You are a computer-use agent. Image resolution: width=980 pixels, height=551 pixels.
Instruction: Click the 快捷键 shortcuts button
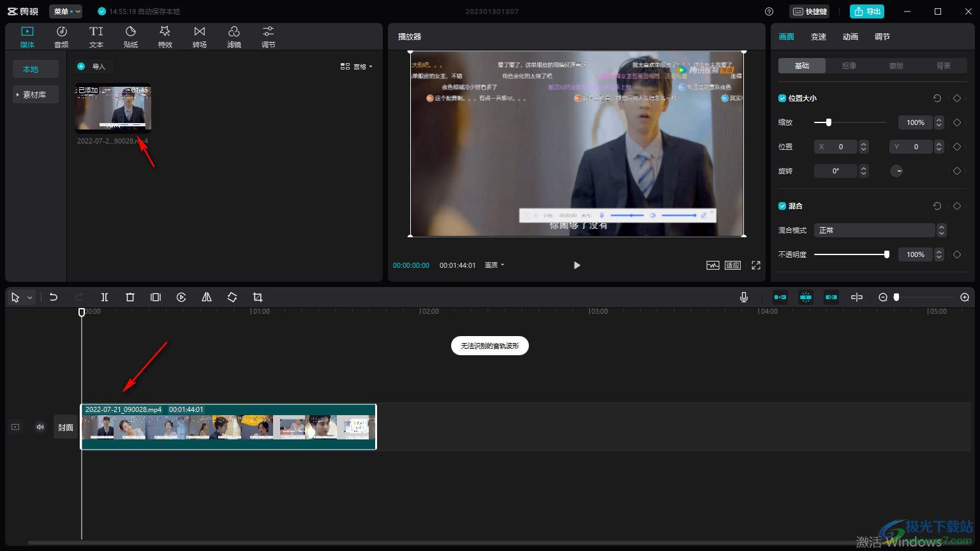[810, 11]
